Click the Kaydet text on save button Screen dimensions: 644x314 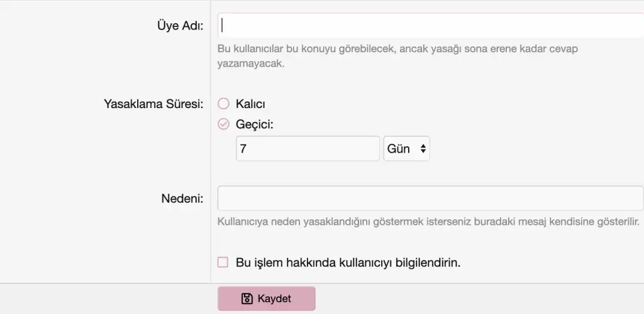click(x=274, y=299)
